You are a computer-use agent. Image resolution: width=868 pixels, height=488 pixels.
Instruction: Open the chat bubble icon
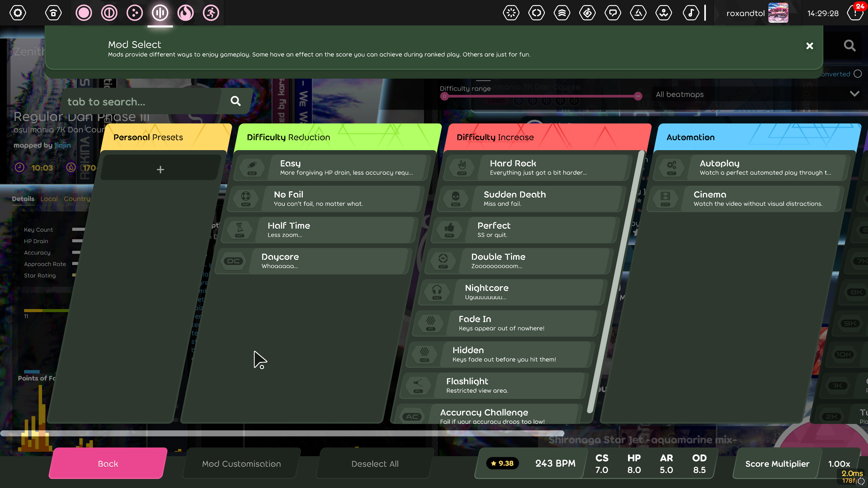[x=613, y=13]
